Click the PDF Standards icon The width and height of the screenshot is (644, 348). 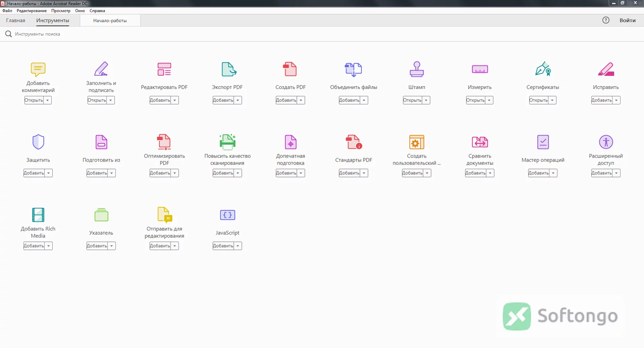[354, 142]
